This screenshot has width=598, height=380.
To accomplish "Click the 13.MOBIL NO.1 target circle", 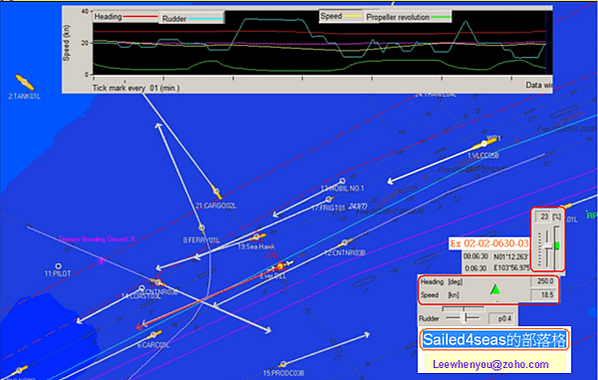I will pos(342,181).
